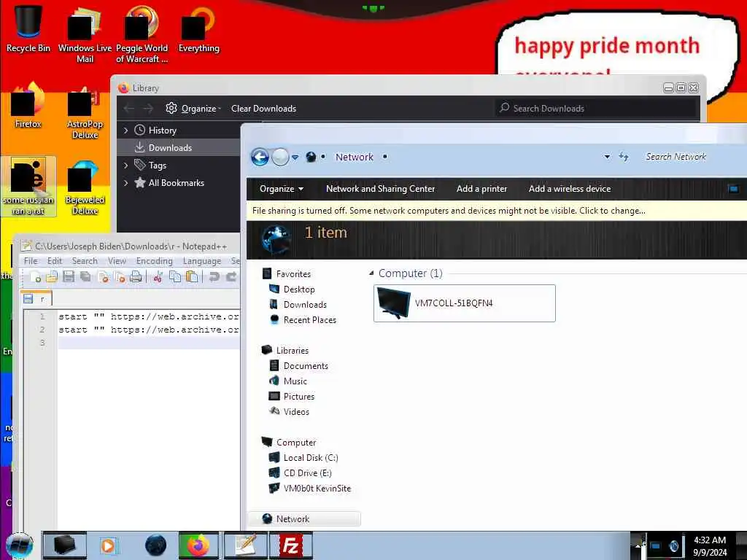
Task: Click the forward arrow in Network window
Action: tap(280, 157)
